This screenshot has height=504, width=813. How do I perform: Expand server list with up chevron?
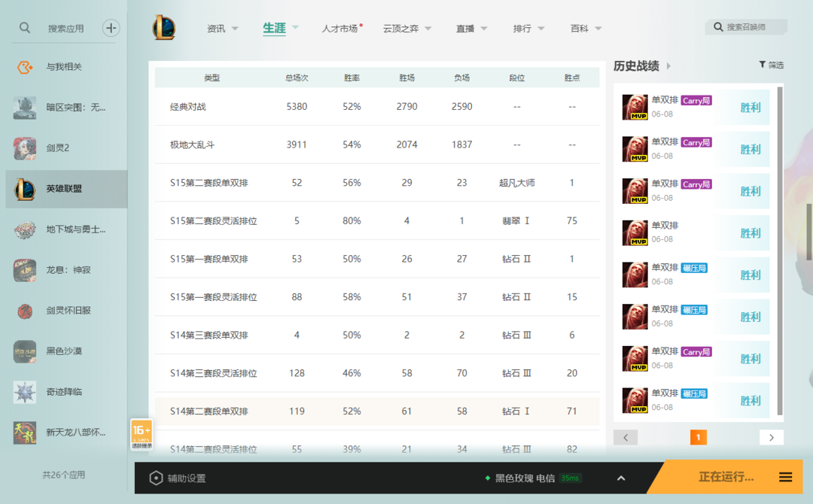coord(621,478)
